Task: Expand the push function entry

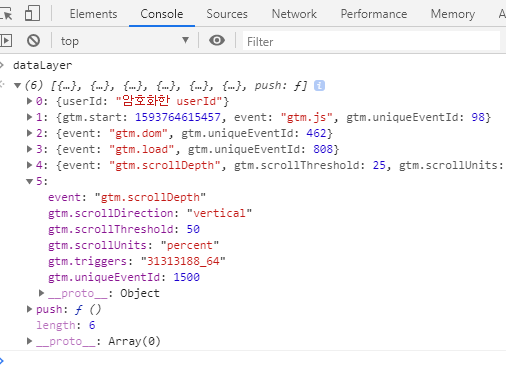Action: click(x=30, y=309)
